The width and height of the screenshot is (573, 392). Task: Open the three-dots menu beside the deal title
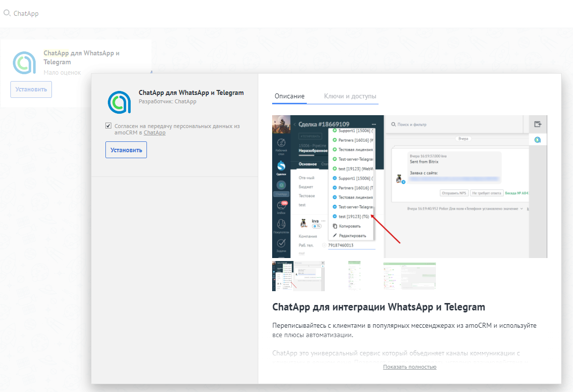point(374,124)
